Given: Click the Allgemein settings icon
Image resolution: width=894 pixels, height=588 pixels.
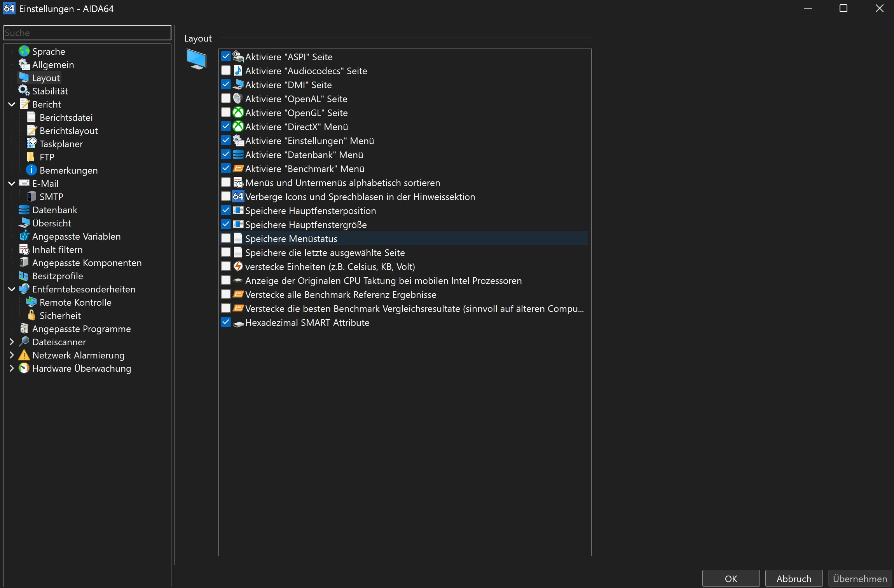Looking at the screenshot, I should tap(24, 64).
